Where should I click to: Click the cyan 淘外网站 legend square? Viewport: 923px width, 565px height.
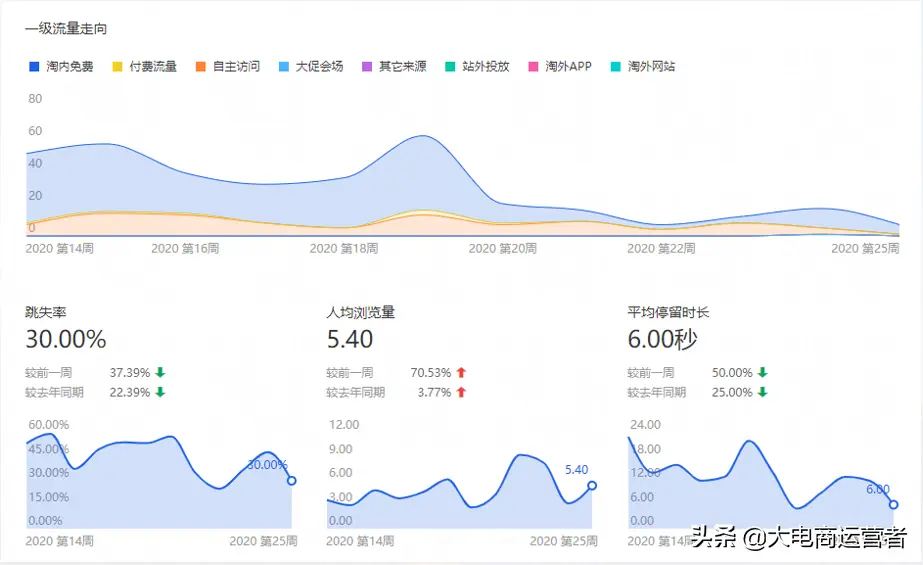tap(617, 67)
